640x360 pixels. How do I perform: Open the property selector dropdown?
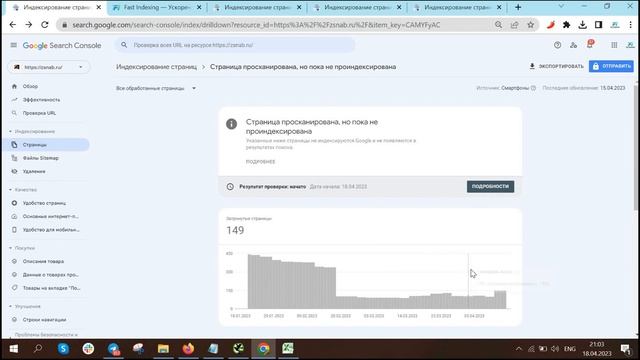click(x=49, y=67)
